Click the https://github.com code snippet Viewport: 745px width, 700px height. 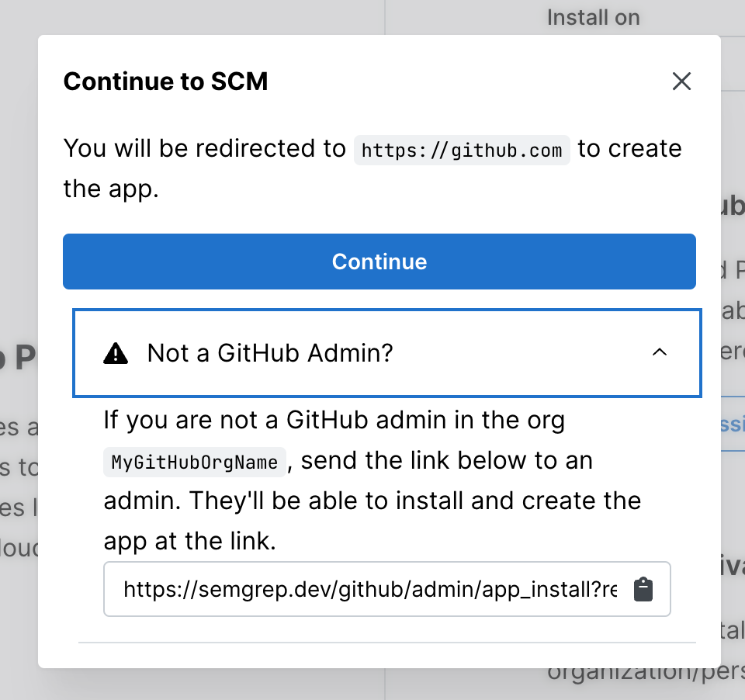[x=462, y=150]
